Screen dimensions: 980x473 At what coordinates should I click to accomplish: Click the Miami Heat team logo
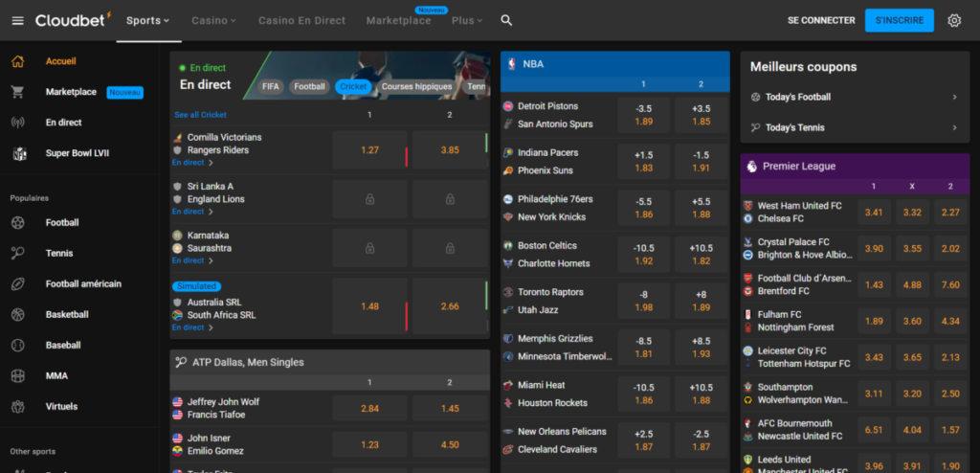click(x=507, y=386)
